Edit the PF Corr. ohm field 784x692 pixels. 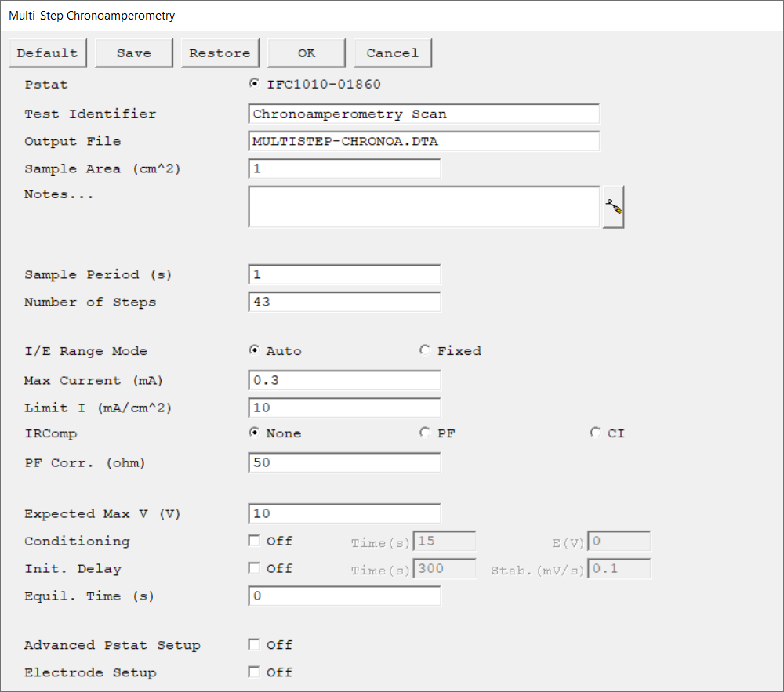coord(344,462)
